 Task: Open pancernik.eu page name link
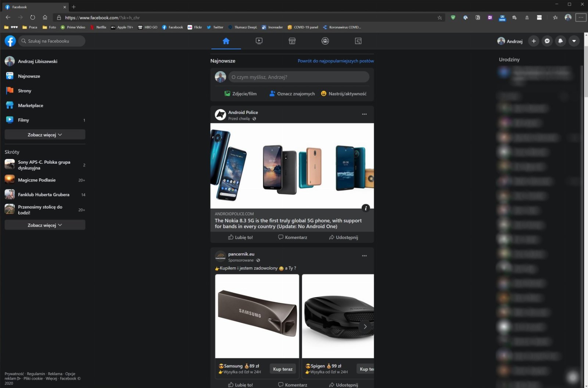pos(241,254)
